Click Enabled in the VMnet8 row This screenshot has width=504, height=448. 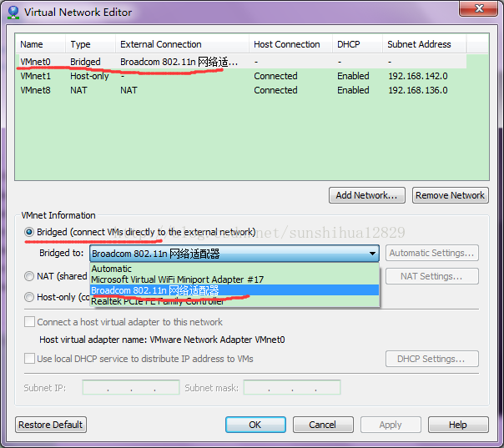353,90
